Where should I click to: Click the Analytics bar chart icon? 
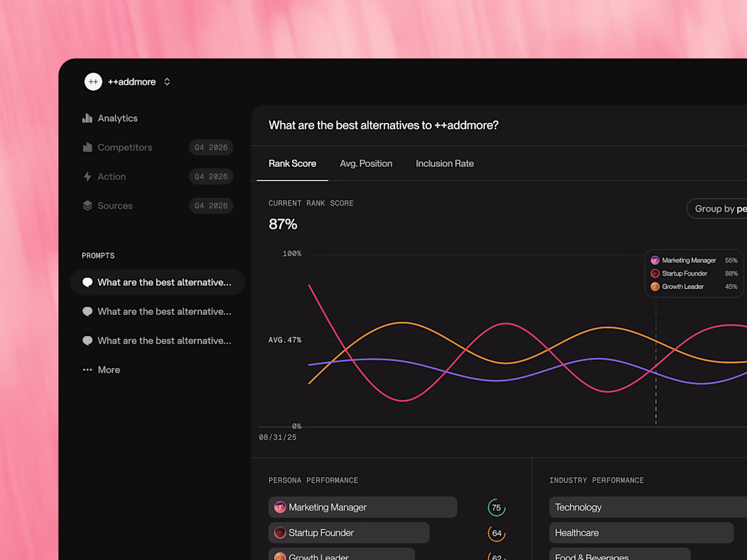pyautogui.click(x=87, y=118)
